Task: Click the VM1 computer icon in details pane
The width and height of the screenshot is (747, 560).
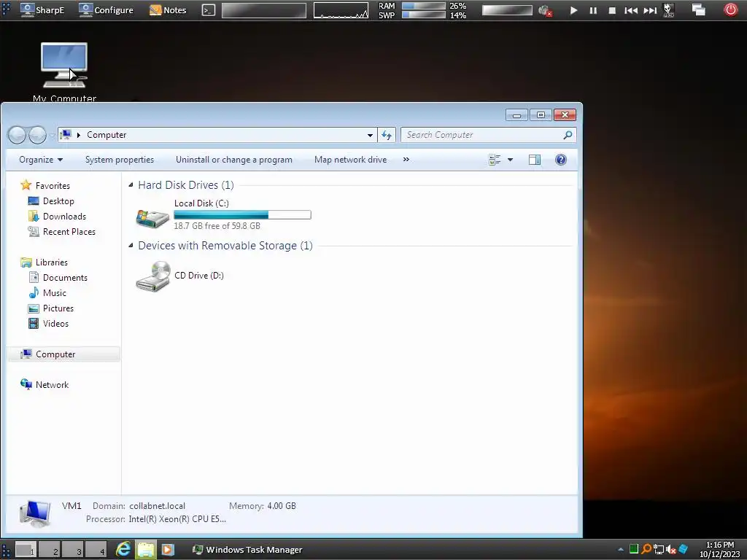Action: pyautogui.click(x=35, y=514)
